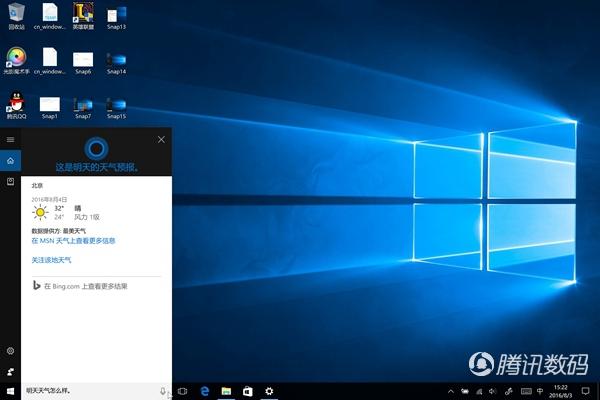Screen dimensions: 600x400
Task: Open the Windows Start menu
Action: click(10, 391)
